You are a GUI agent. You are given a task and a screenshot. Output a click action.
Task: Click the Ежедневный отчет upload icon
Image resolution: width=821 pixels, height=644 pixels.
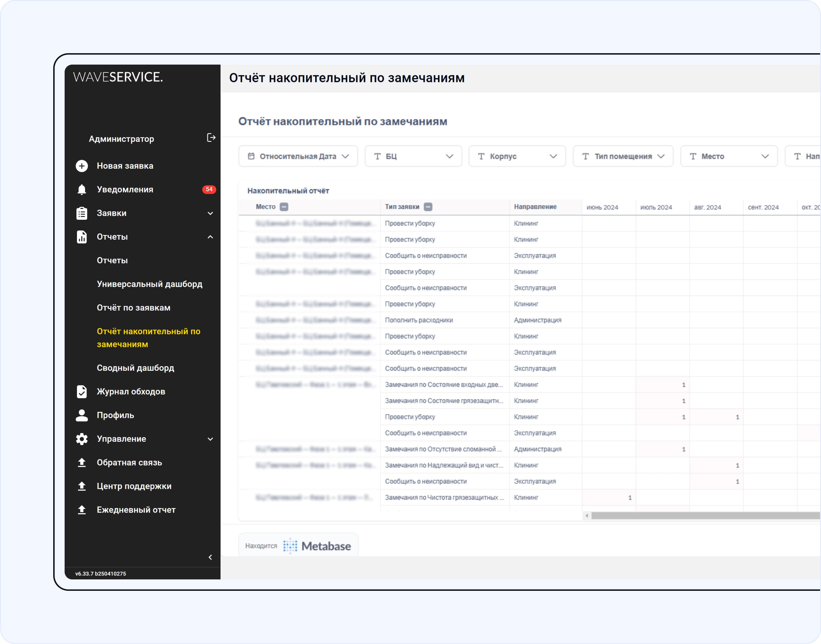tap(82, 509)
